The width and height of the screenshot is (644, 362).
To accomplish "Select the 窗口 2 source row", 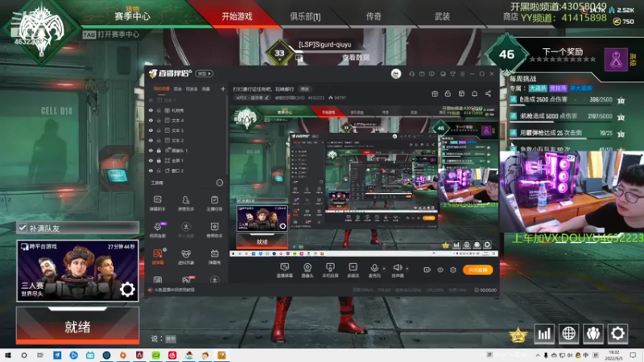I will pyautogui.click(x=187, y=171).
